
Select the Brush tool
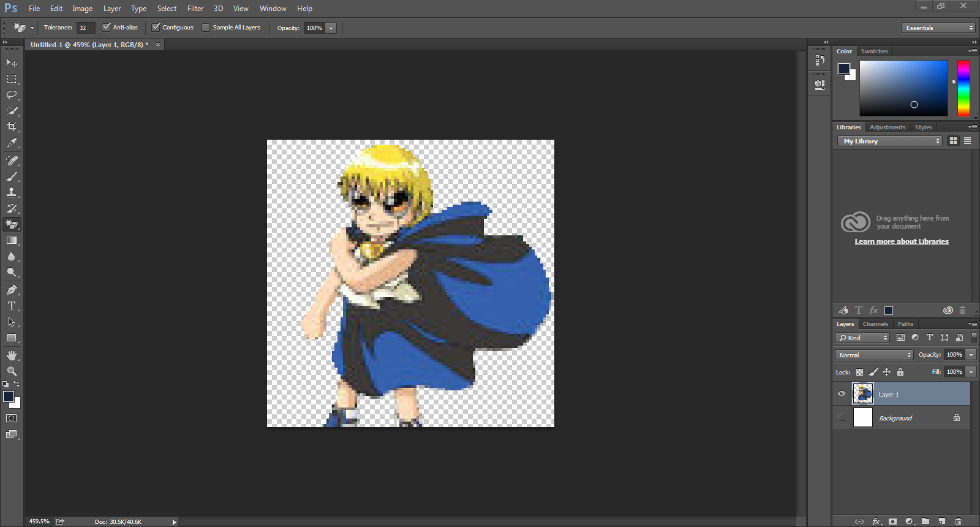tap(12, 176)
